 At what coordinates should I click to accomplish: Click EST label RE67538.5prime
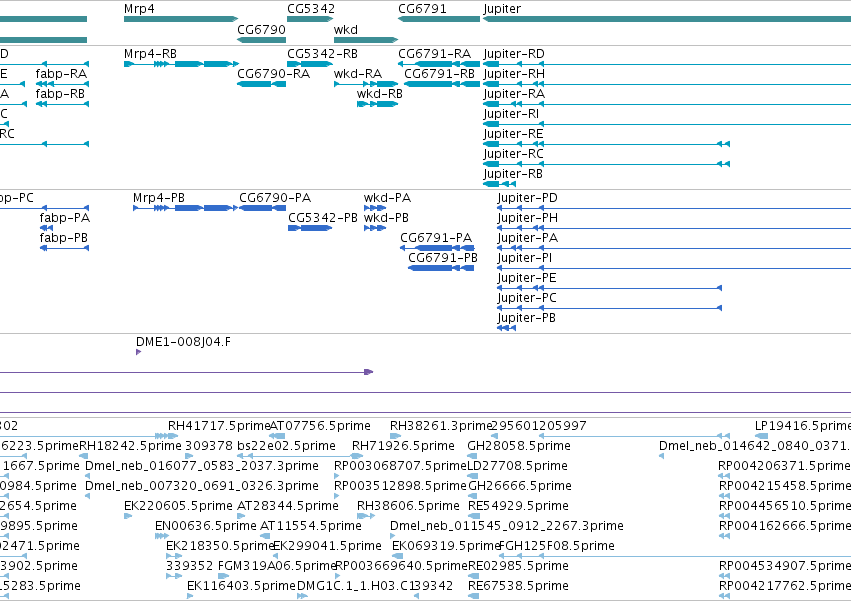pyautogui.click(x=518, y=587)
